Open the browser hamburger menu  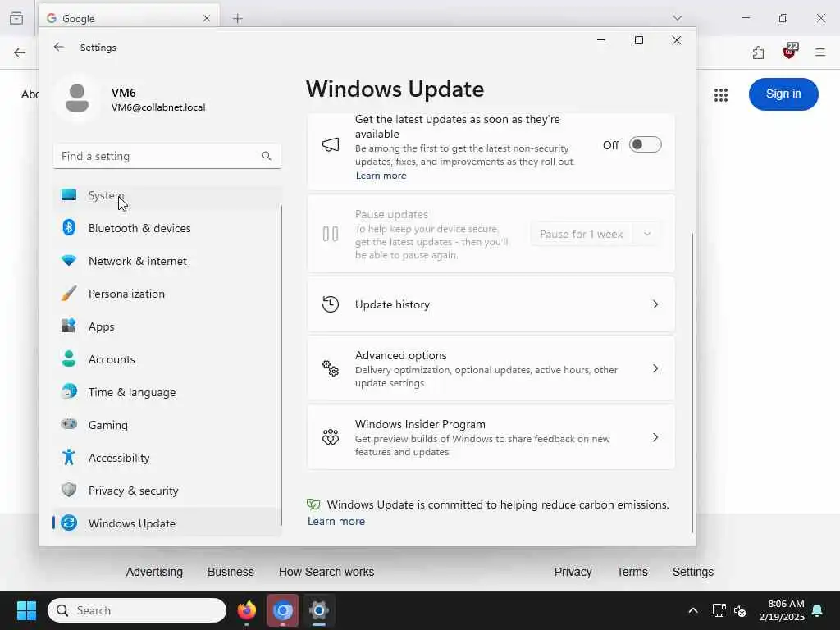coord(820,52)
